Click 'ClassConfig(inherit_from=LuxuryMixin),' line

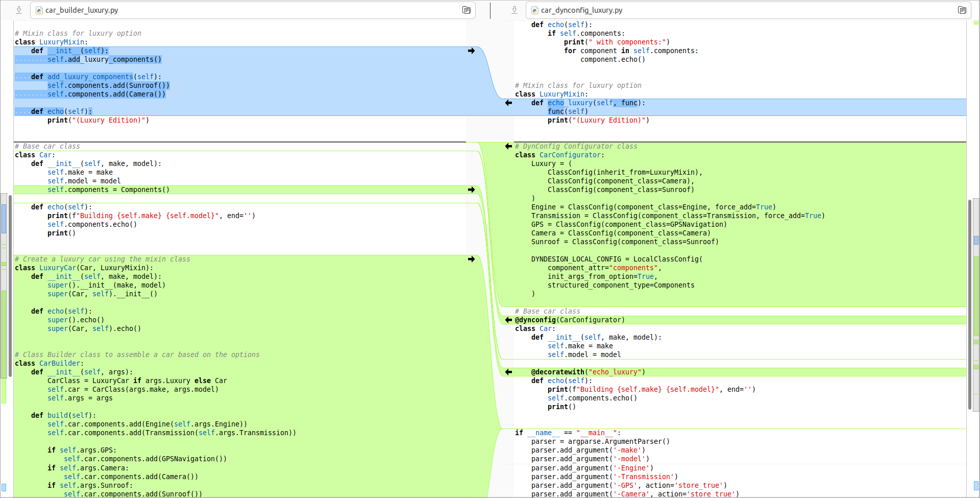click(x=625, y=173)
